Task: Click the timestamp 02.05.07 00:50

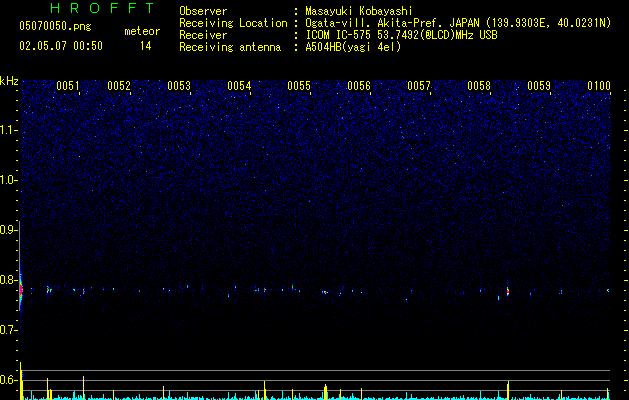Action: point(61,46)
